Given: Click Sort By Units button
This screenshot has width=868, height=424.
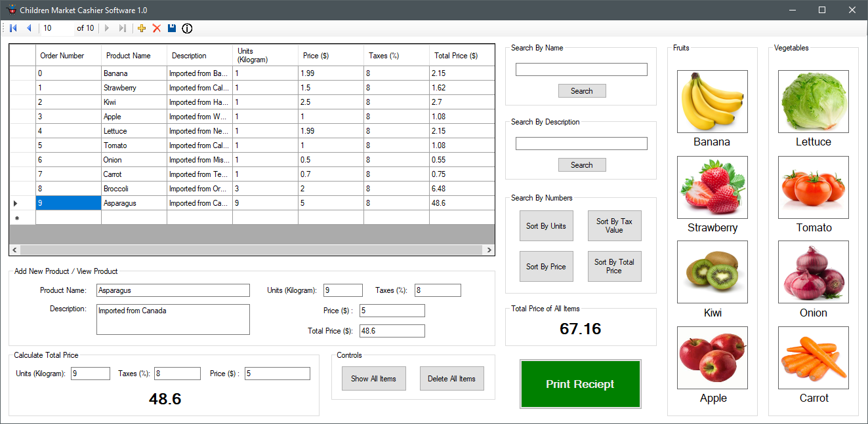Looking at the screenshot, I should pos(547,226).
